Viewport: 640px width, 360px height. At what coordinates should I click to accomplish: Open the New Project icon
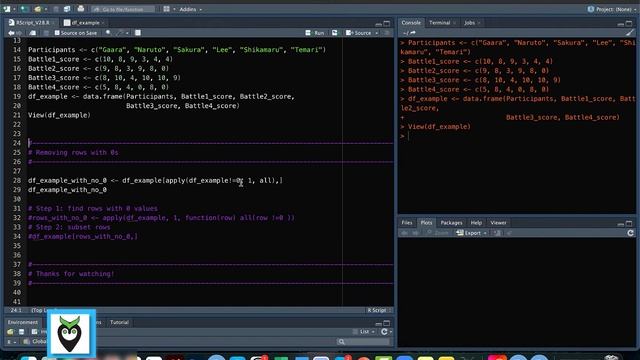pyautogui.click(x=24, y=9)
